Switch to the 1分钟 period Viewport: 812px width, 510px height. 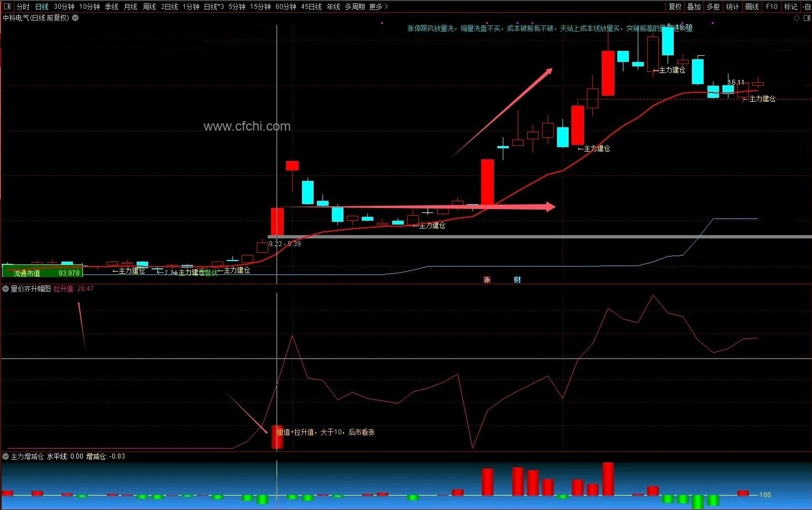191,7
